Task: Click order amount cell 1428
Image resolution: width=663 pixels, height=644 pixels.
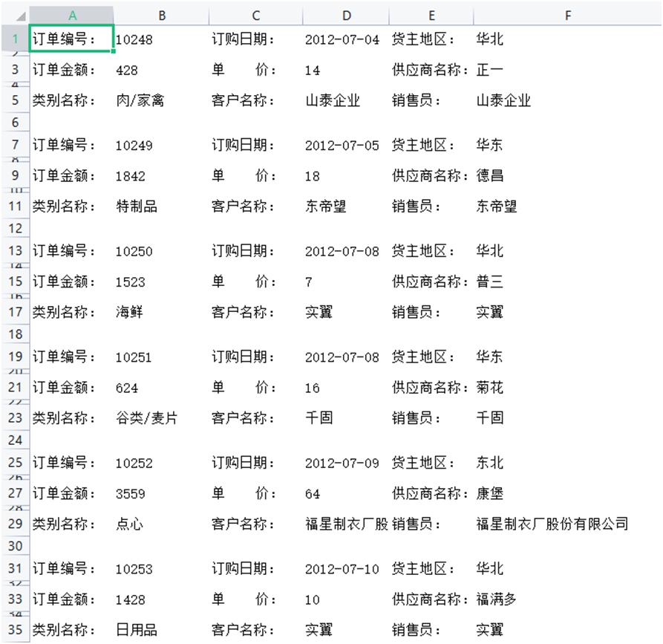Action: tap(161, 599)
